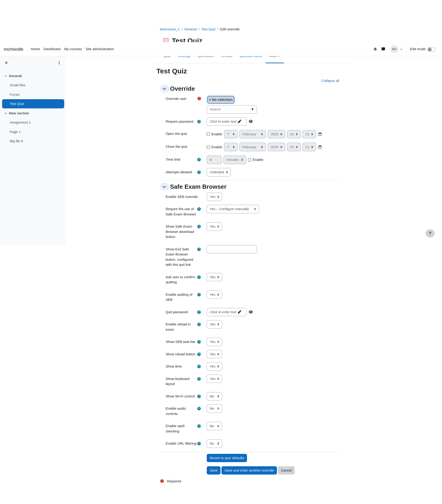
Task: Open the AU user menu
Action: click(396, 49)
